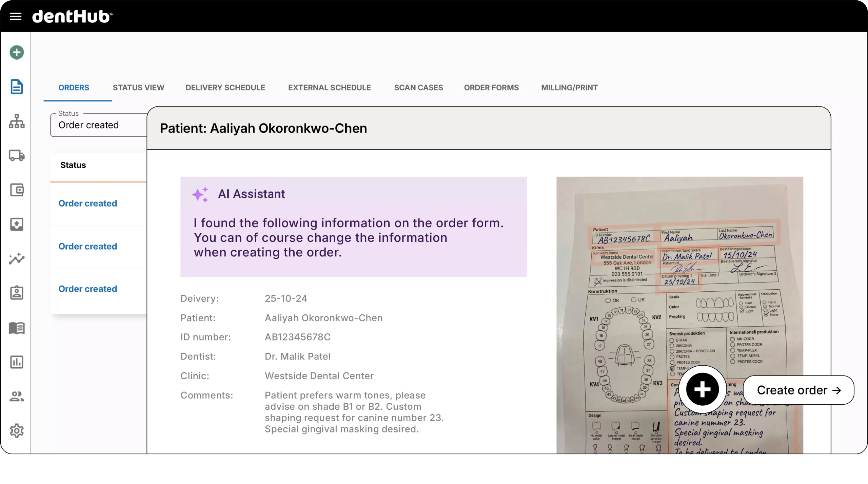This screenshot has height=484, width=868.
Task: Switch to the Scan Cases tab
Action: (418, 88)
